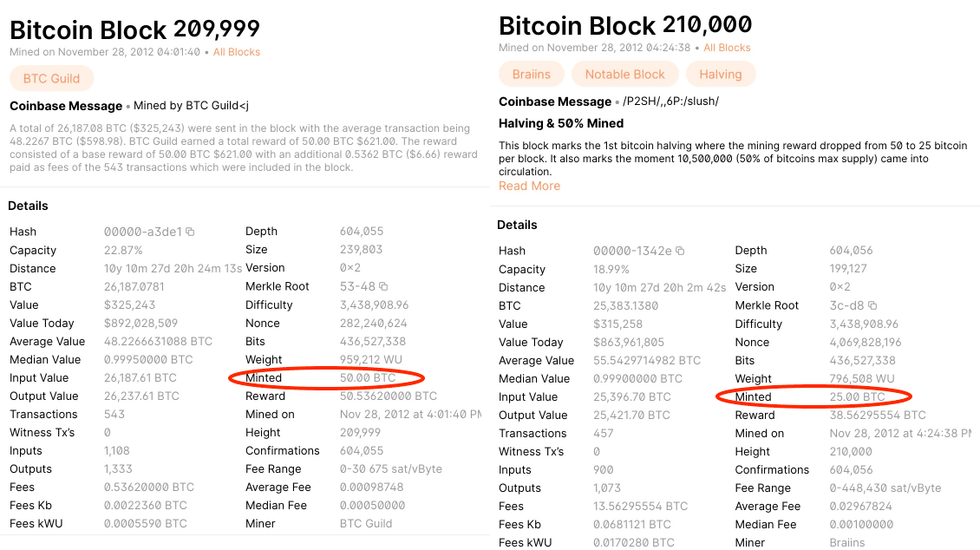This screenshot has height=550, width=980.
Task: Open the Notable Block tag
Action: coord(624,74)
